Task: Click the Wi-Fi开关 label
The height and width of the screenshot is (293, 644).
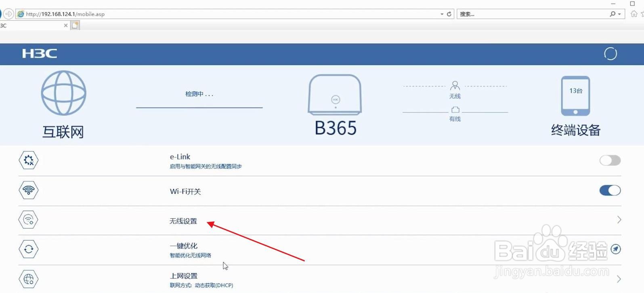Action: [185, 192]
